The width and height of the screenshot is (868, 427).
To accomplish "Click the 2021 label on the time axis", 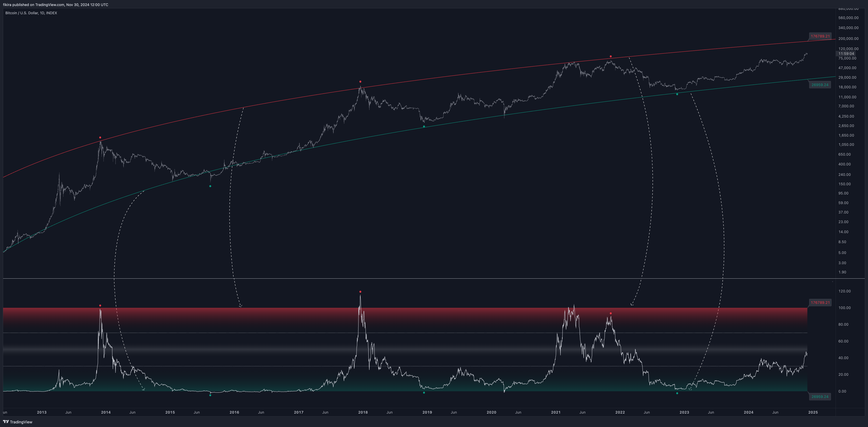I will 556,413.
